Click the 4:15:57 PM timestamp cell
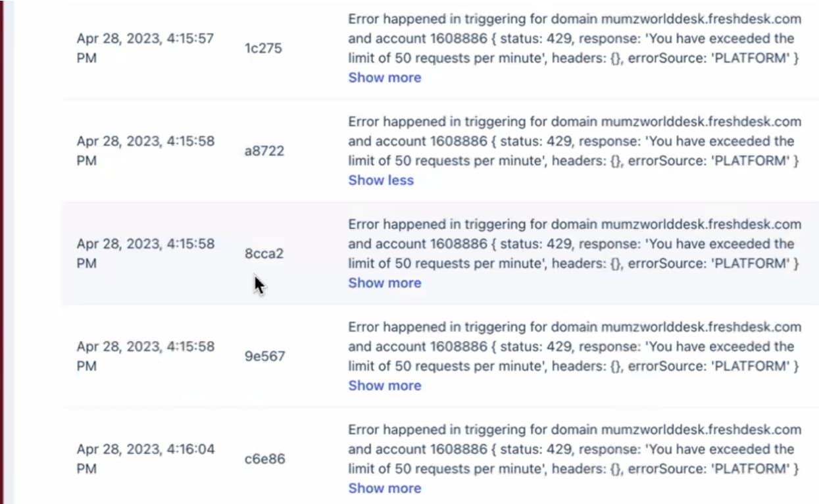 click(145, 48)
